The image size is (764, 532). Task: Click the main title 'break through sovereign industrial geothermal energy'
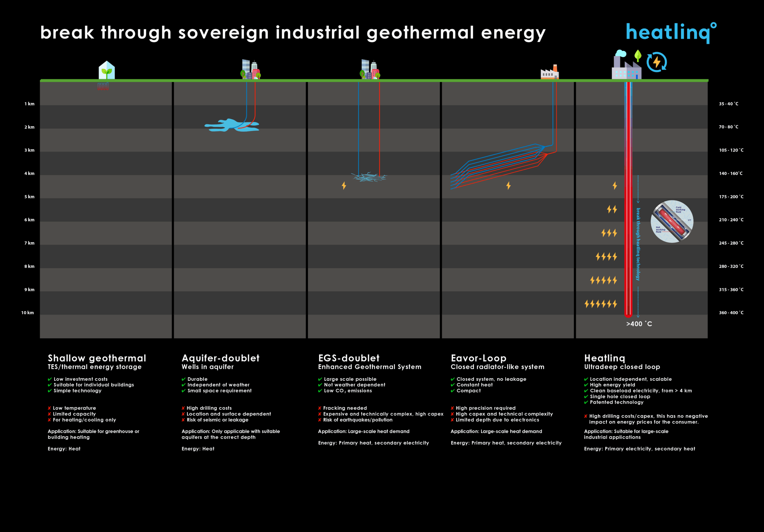point(293,33)
